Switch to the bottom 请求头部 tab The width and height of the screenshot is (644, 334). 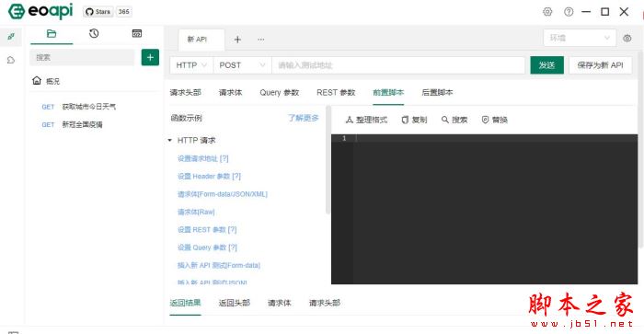325,303
